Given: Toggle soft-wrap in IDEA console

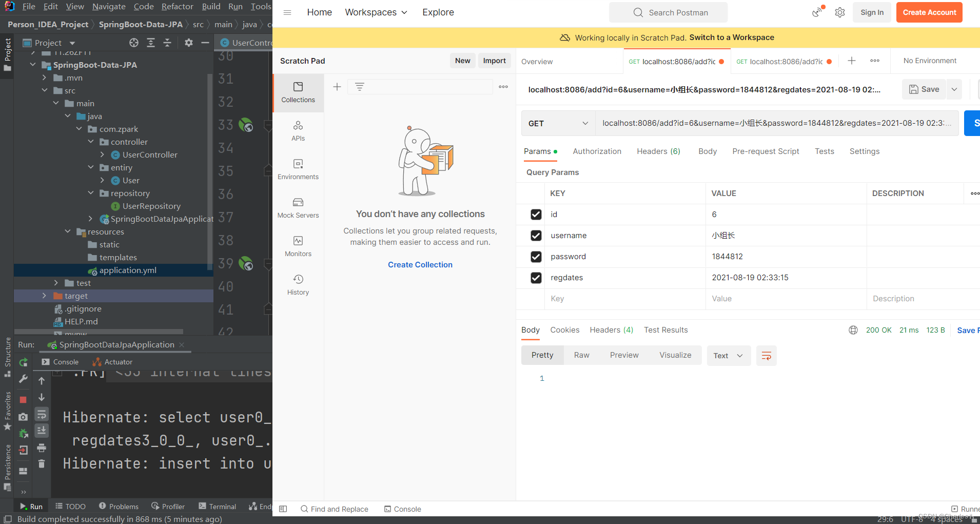Looking at the screenshot, I should 42,414.
